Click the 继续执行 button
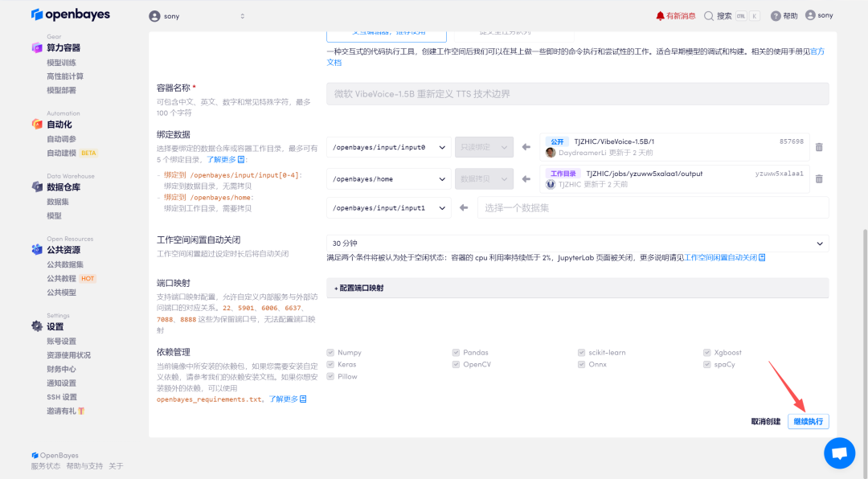This screenshot has height=479, width=868. pos(808,421)
